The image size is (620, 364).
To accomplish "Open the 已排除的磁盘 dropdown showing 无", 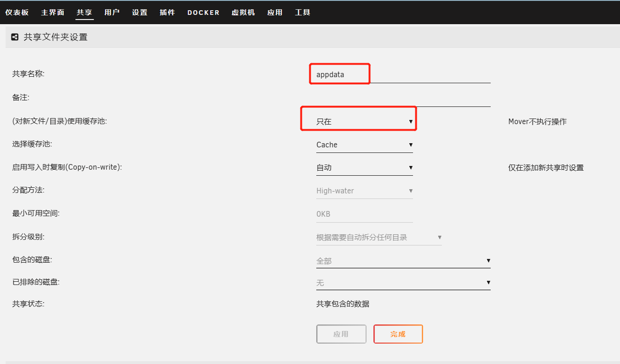I will [403, 283].
